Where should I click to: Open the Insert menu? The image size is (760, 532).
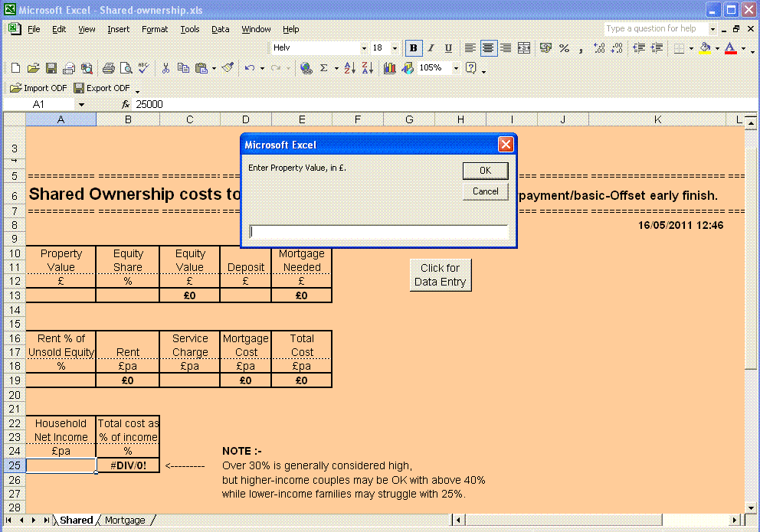118,30
